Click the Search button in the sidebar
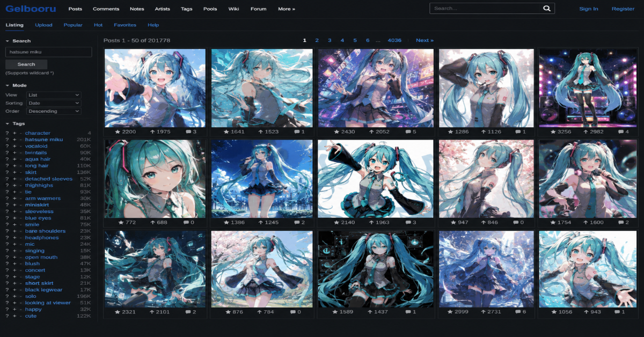 [26, 64]
